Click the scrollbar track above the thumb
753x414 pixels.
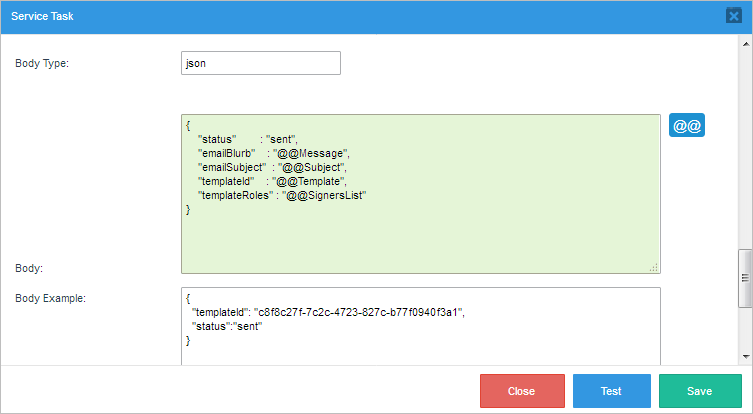[x=745, y=150]
